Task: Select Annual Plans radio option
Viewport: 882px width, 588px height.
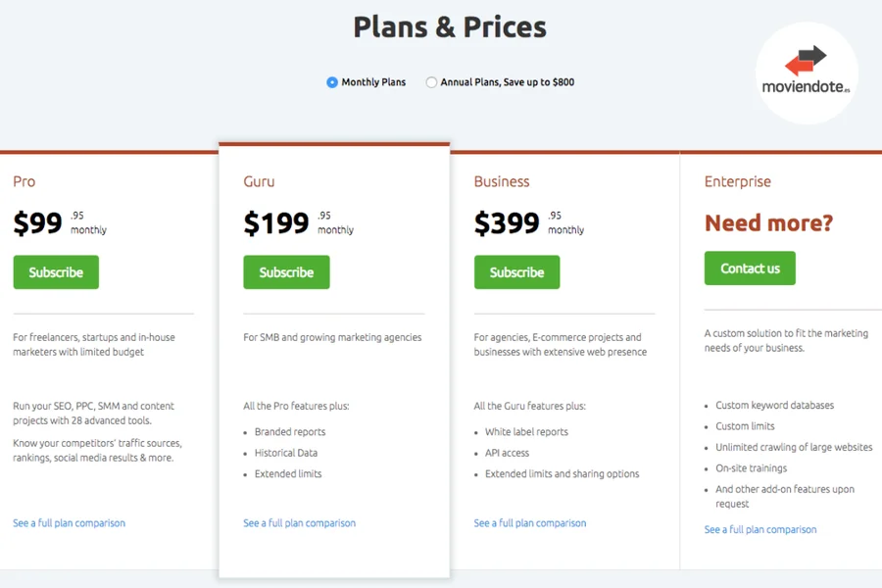Action: click(431, 82)
